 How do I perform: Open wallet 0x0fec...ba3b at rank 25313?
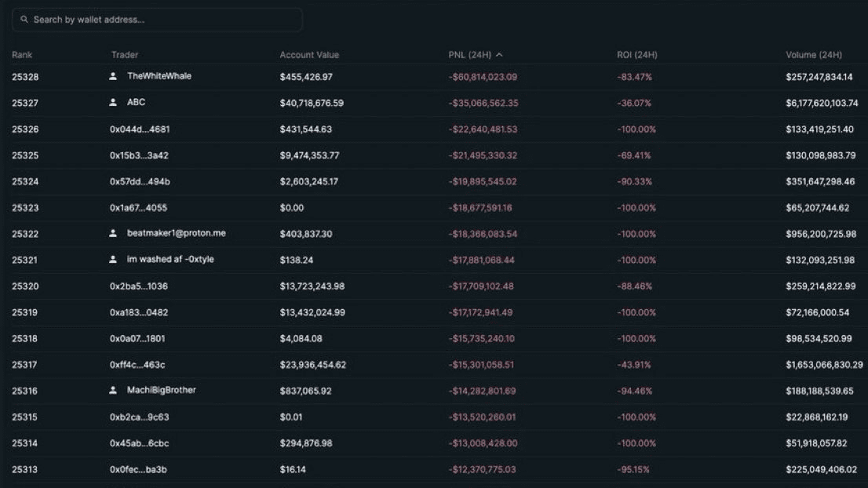coord(138,469)
